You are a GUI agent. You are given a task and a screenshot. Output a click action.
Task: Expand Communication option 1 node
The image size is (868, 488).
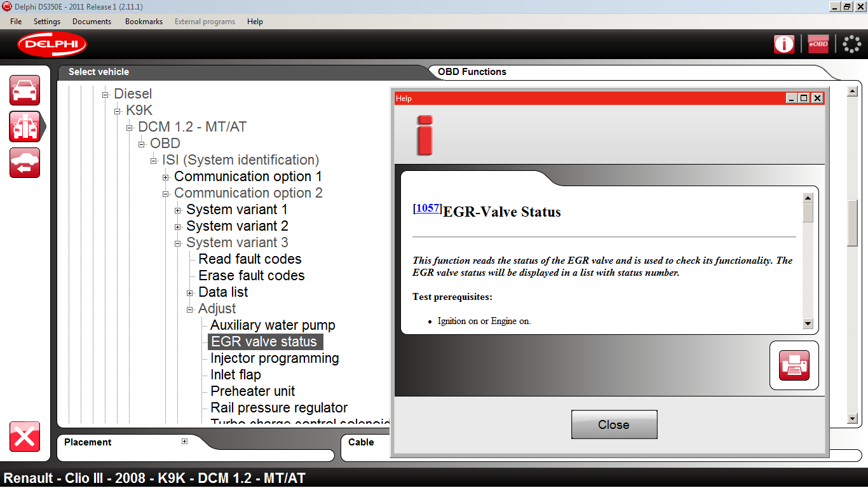[x=165, y=177]
